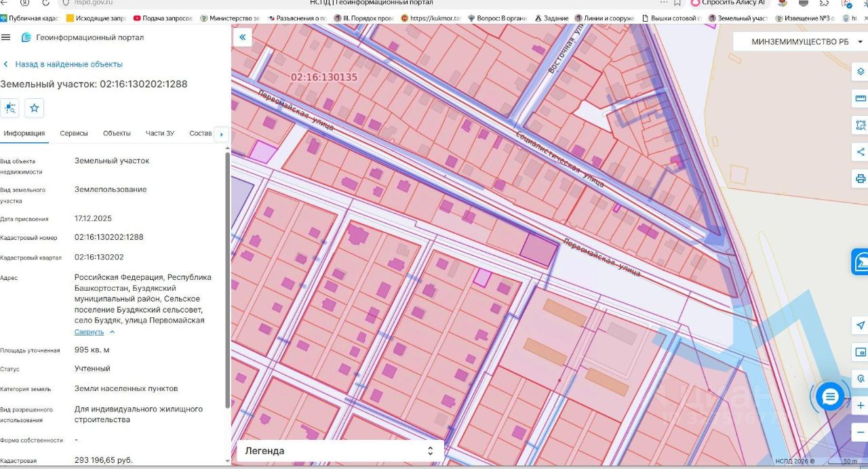Zoom to object on map icon
Viewport: 868px width, 469px height.
click(x=9, y=108)
